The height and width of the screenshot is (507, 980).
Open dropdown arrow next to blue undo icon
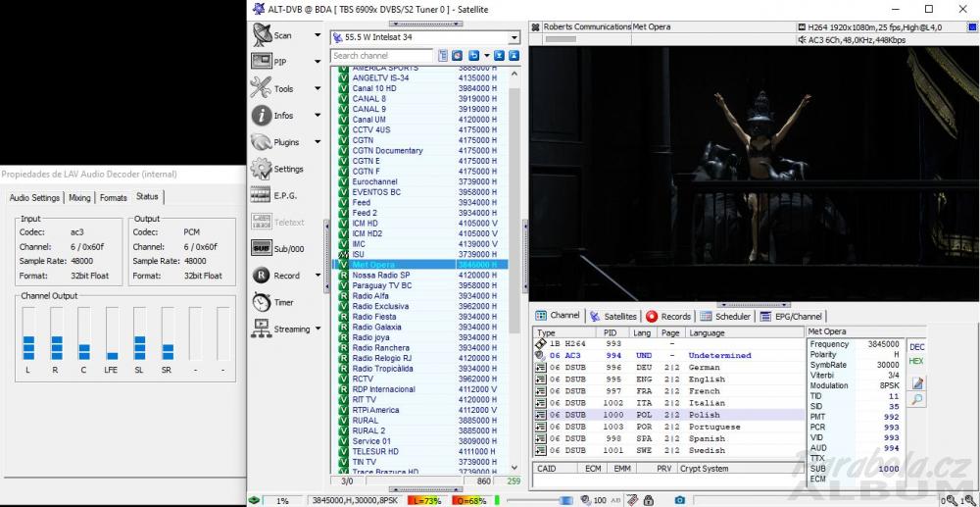[x=486, y=56]
